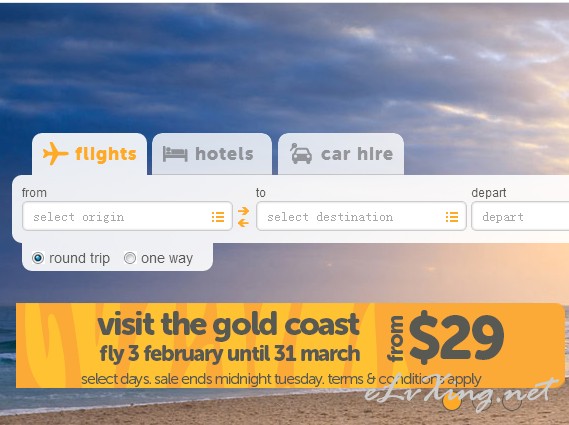Click the terms & conditions apply text
Viewport: 569px width, 425px height.
click(x=405, y=379)
